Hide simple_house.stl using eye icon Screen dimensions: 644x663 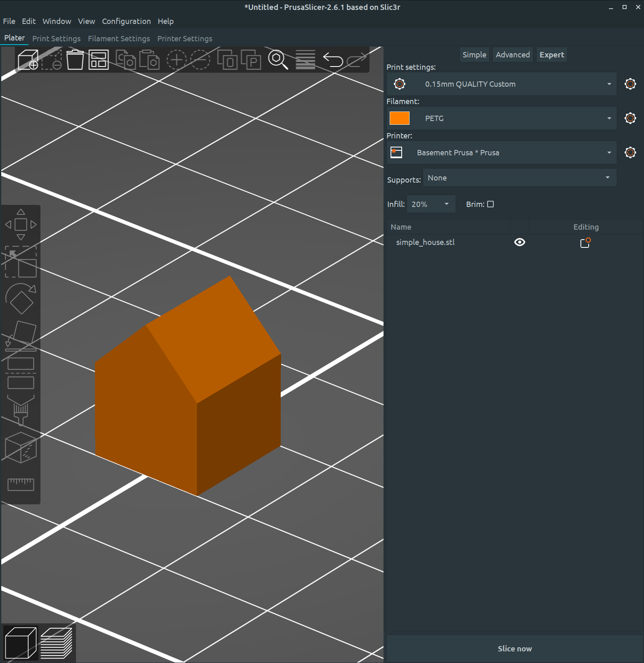pyautogui.click(x=520, y=242)
